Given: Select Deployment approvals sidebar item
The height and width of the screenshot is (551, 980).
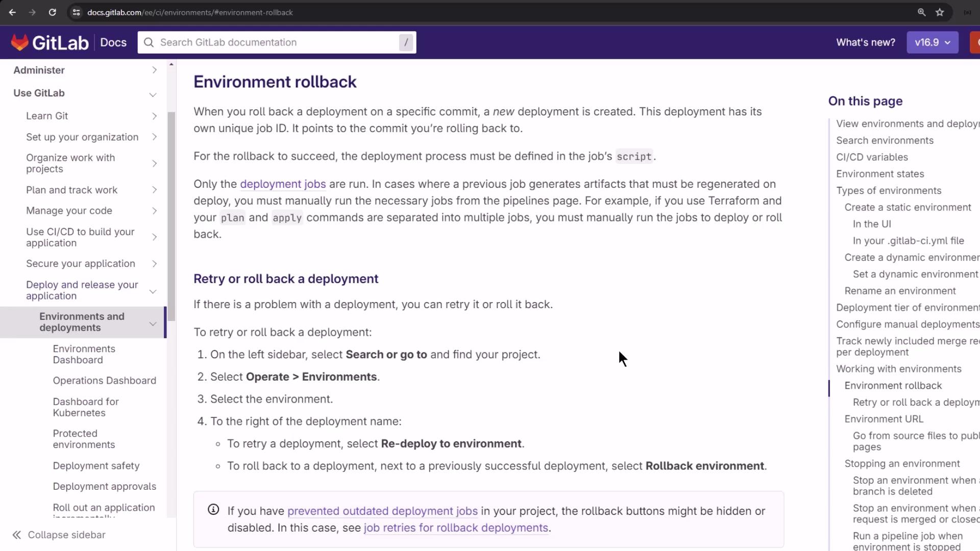Looking at the screenshot, I should [x=104, y=486].
